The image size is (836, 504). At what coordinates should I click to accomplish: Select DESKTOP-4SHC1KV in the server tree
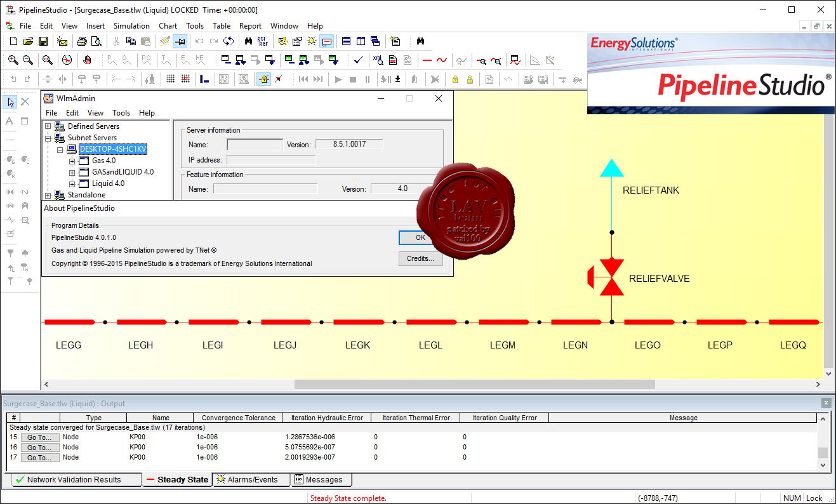tap(113, 149)
